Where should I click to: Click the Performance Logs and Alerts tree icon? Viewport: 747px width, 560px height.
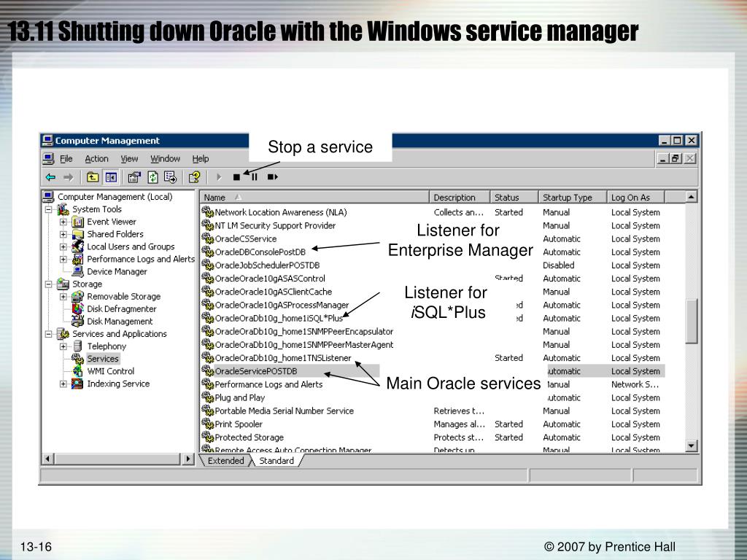point(77,259)
